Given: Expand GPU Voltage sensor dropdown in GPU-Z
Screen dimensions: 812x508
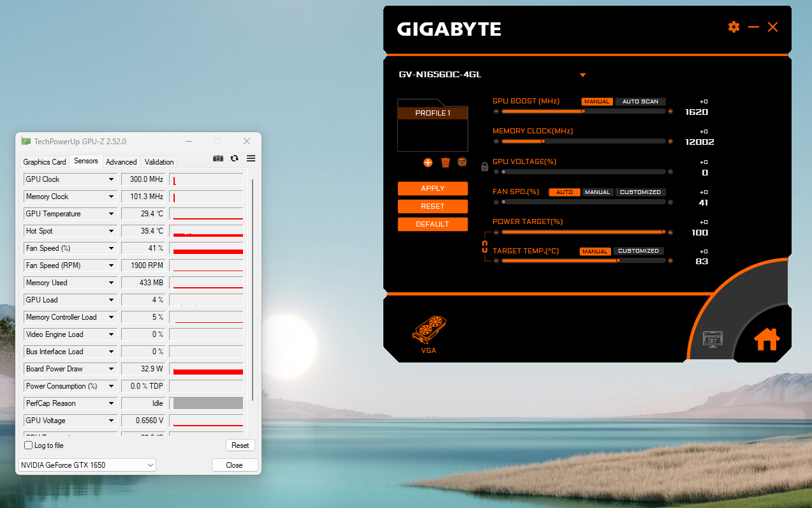Looking at the screenshot, I should coord(112,421).
